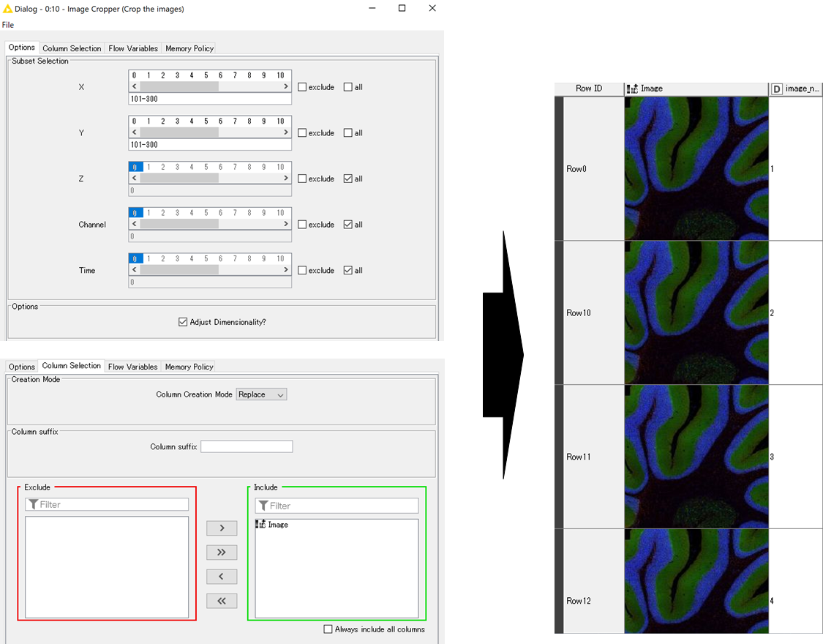Uncheck the all checkbox for Time
Viewport: 823px width, 644px height.
[x=348, y=270]
